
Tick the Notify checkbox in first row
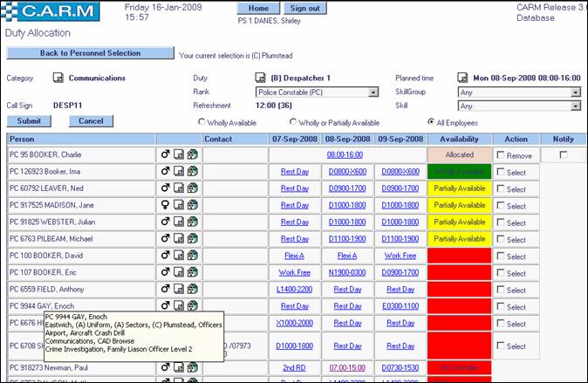pyautogui.click(x=563, y=154)
